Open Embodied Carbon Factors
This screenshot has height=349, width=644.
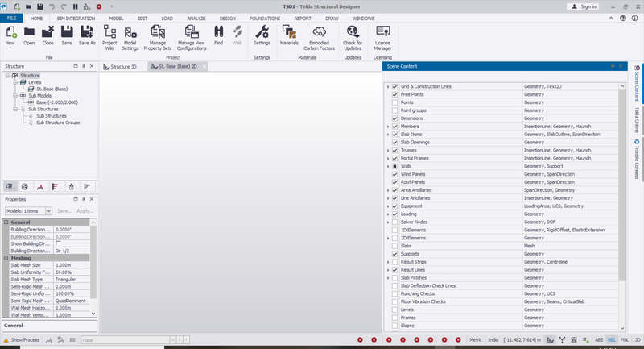(x=319, y=37)
